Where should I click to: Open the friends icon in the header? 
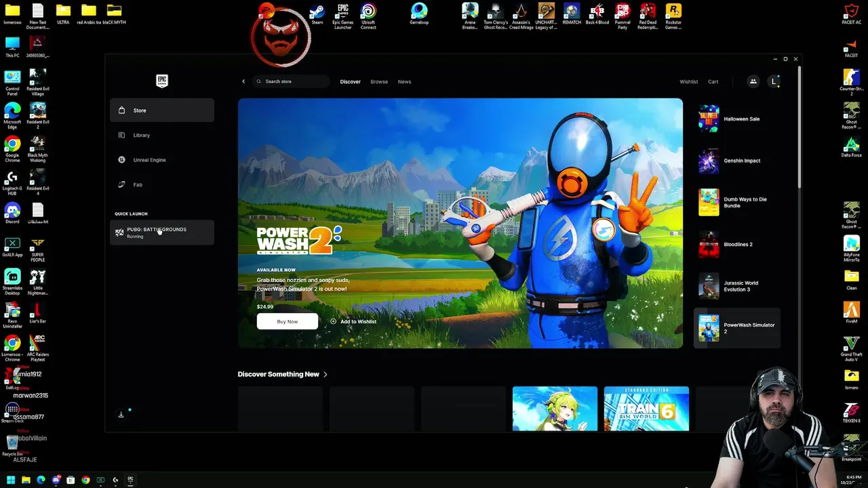(753, 81)
